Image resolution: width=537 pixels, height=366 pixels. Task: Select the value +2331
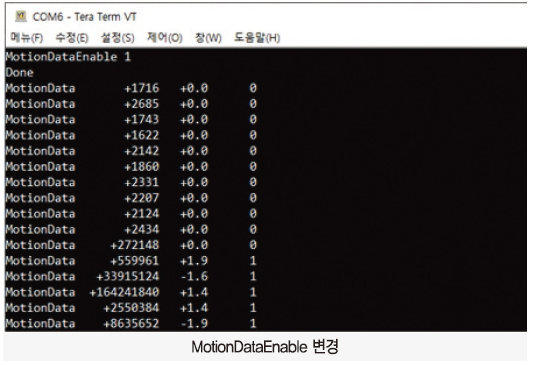141,182
